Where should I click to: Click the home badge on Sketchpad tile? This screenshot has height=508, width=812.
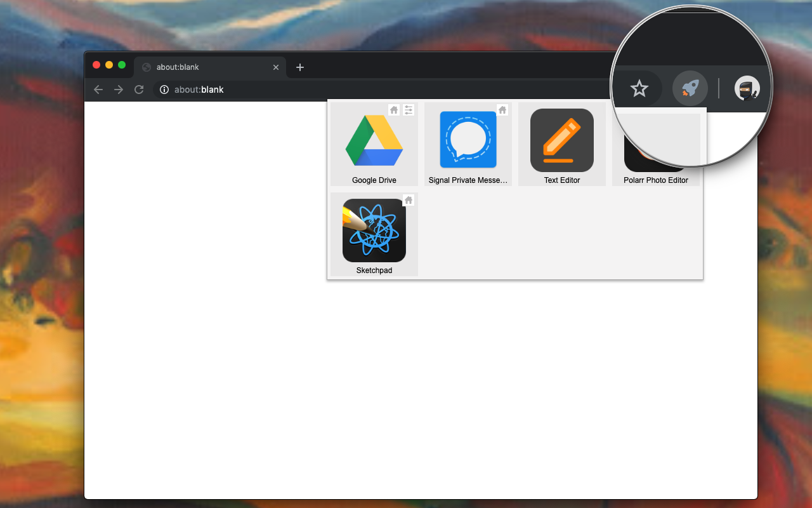[x=408, y=200]
